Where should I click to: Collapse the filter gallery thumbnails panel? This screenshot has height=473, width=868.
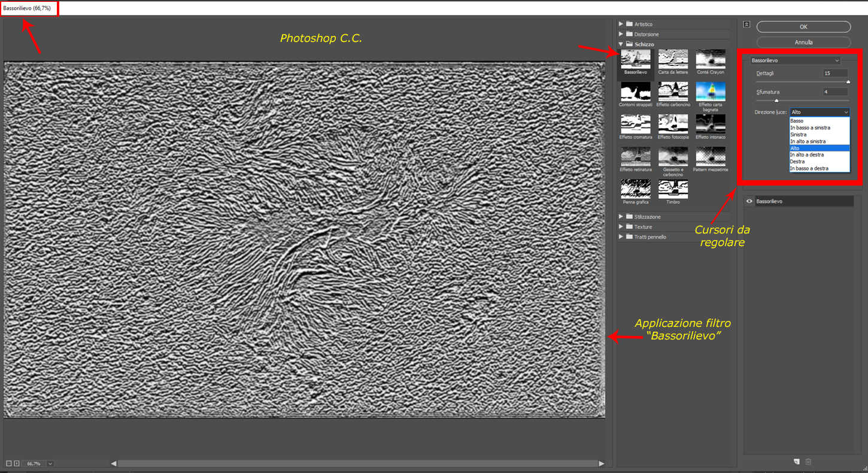coord(746,25)
